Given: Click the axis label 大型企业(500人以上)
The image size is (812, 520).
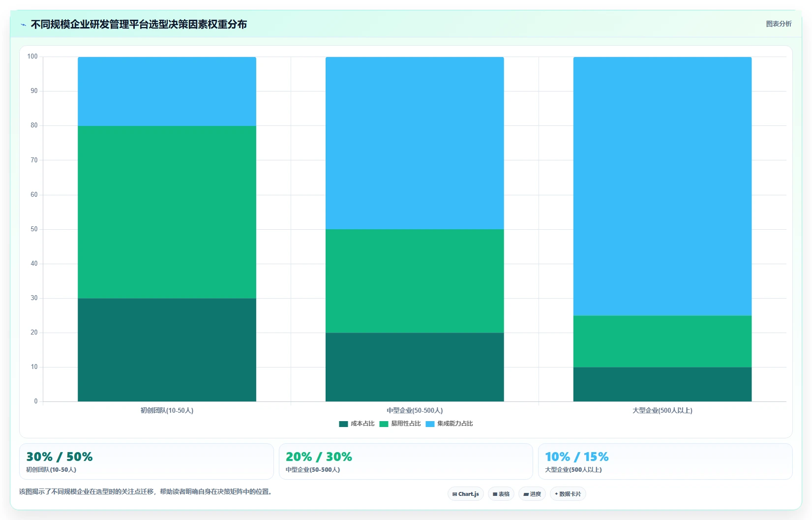Looking at the screenshot, I should point(662,410).
